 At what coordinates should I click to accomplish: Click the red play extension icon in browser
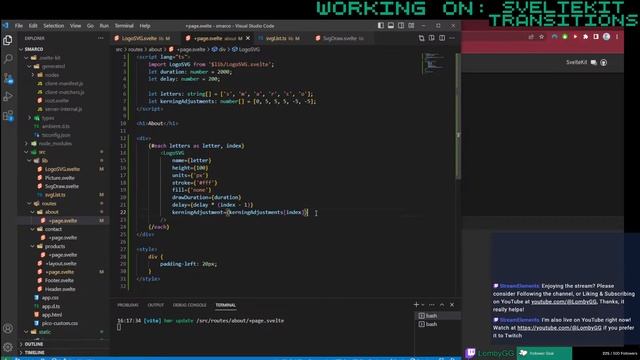[x=575, y=37]
